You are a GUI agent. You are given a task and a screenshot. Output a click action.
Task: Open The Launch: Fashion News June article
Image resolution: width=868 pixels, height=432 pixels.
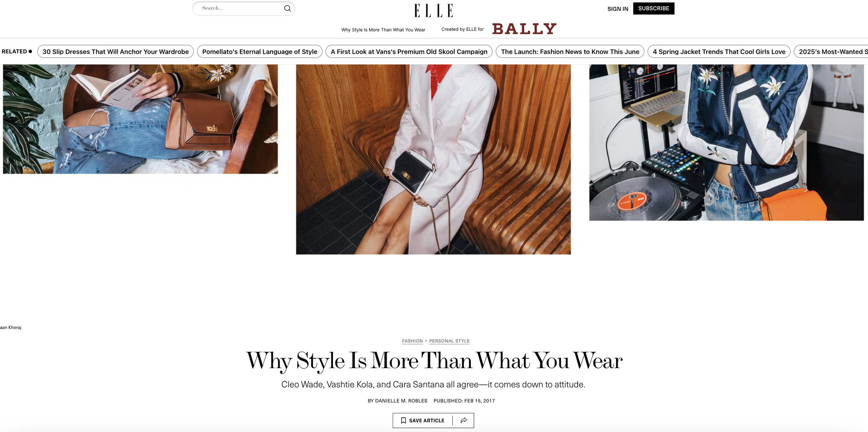pos(570,52)
